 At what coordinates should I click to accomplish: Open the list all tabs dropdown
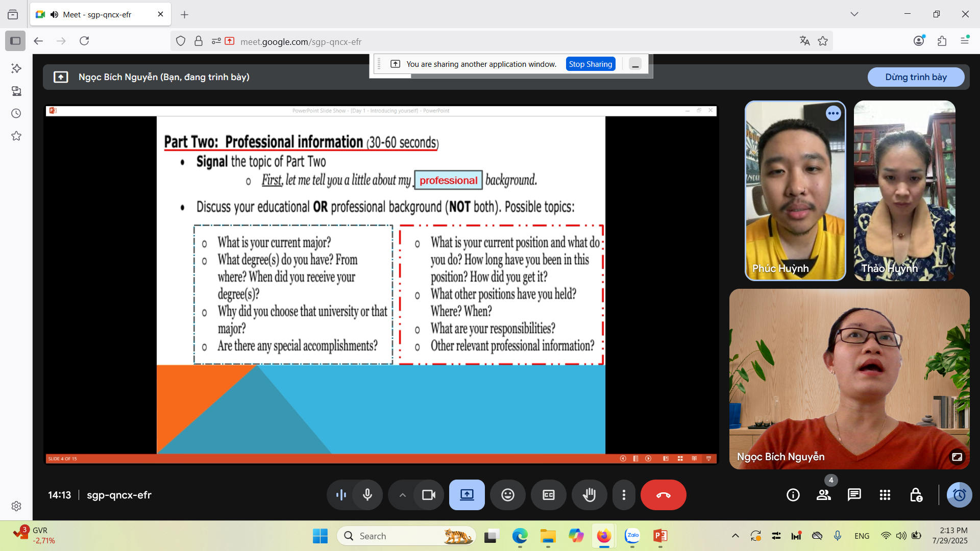(854, 14)
